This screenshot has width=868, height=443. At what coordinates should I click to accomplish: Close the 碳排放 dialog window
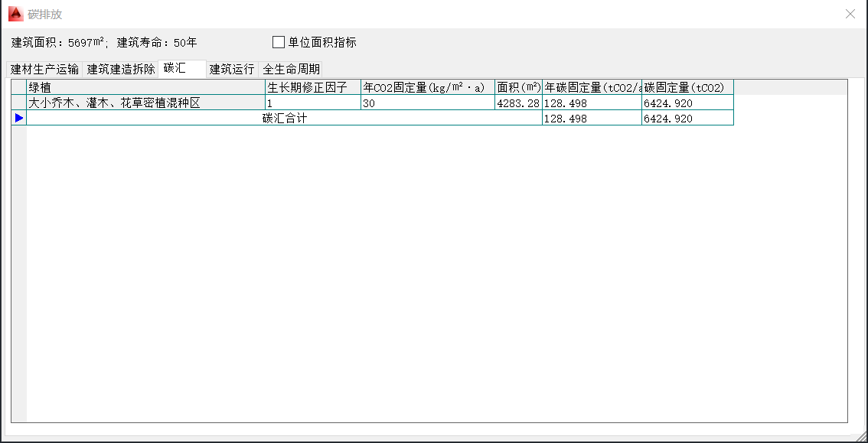[850, 14]
